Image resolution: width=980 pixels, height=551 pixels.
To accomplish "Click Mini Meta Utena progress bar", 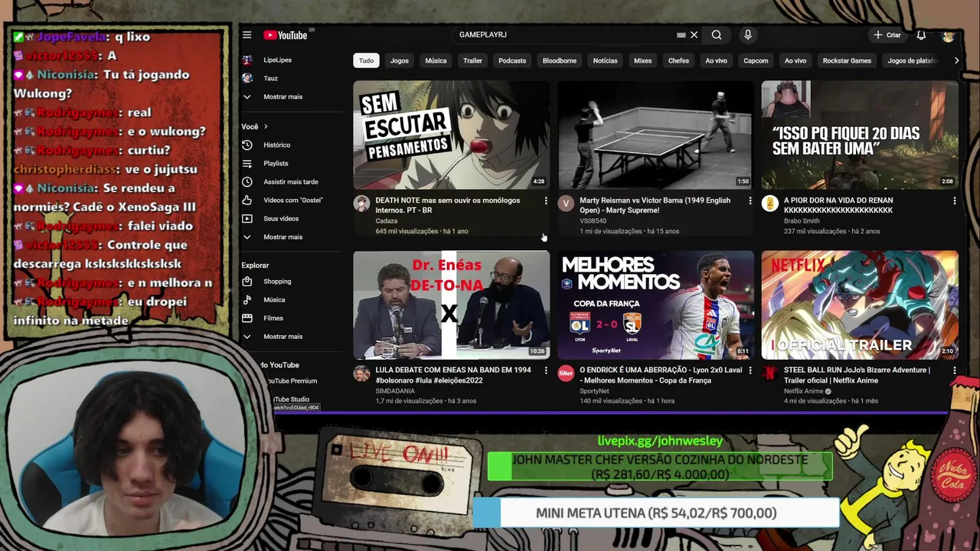I will click(x=656, y=514).
